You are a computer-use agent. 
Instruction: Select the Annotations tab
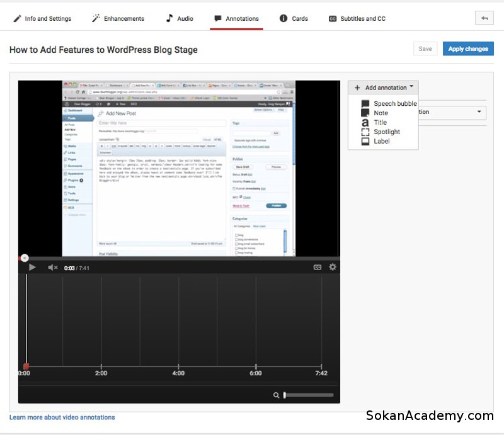[x=237, y=19]
